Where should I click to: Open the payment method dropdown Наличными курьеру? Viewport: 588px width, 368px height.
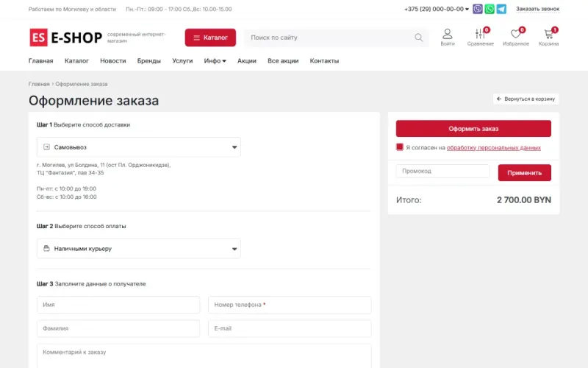pos(139,248)
